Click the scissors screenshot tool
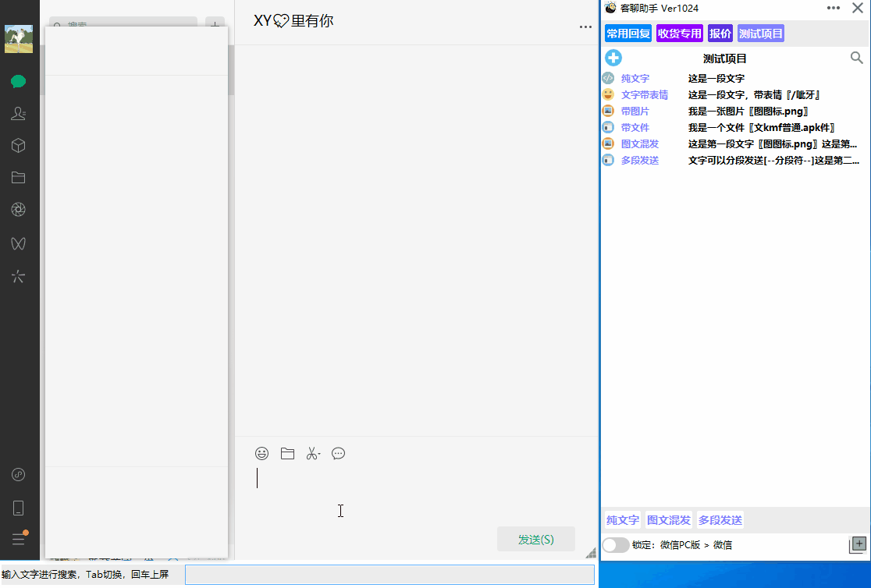The width and height of the screenshot is (871, 588). 313,453
